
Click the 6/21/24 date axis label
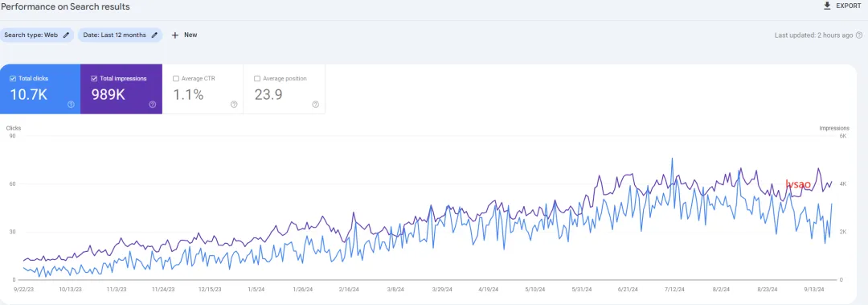pyautogui.click(x=628, y=289)
